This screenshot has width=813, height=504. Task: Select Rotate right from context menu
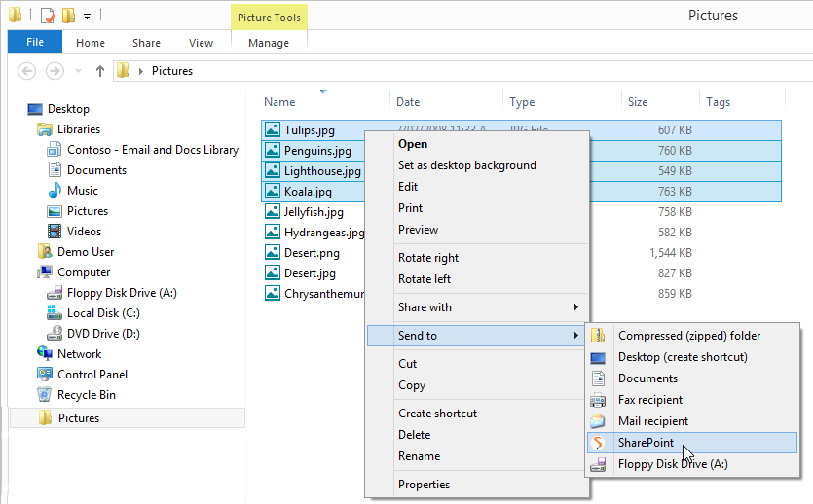tap(428, 258)
